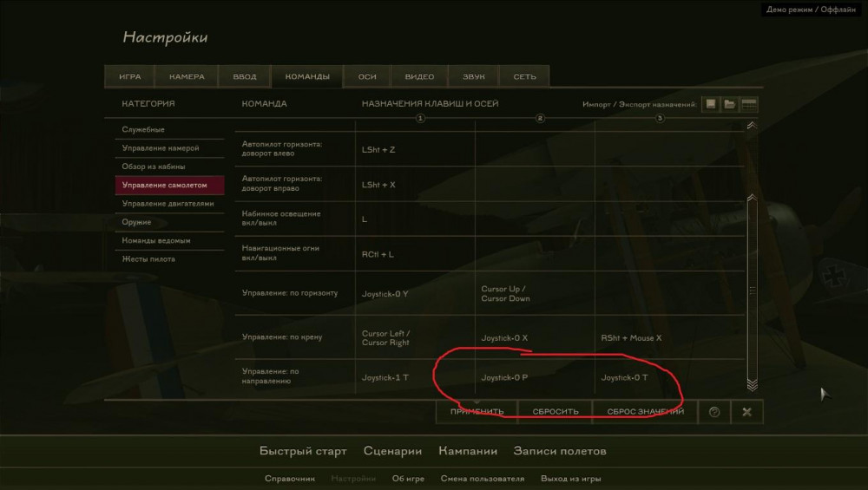Switch to the ВВОД tab
This screenshot has height=490, width=868.
point(245,77)
